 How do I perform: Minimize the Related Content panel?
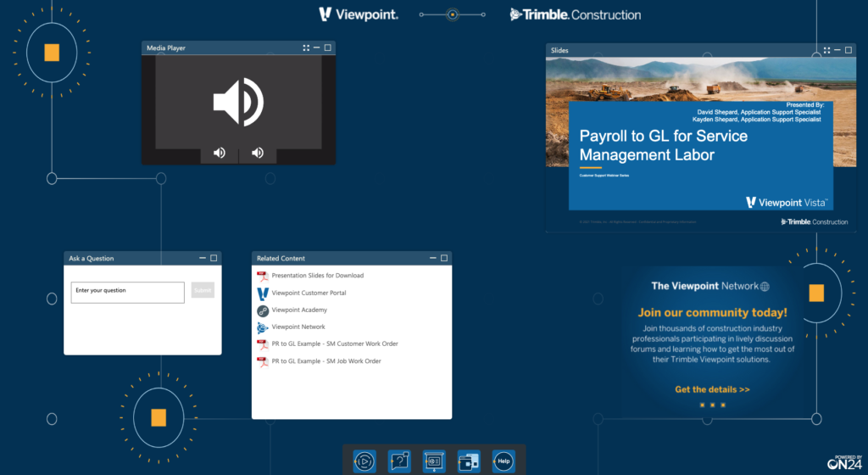point(433,259)
